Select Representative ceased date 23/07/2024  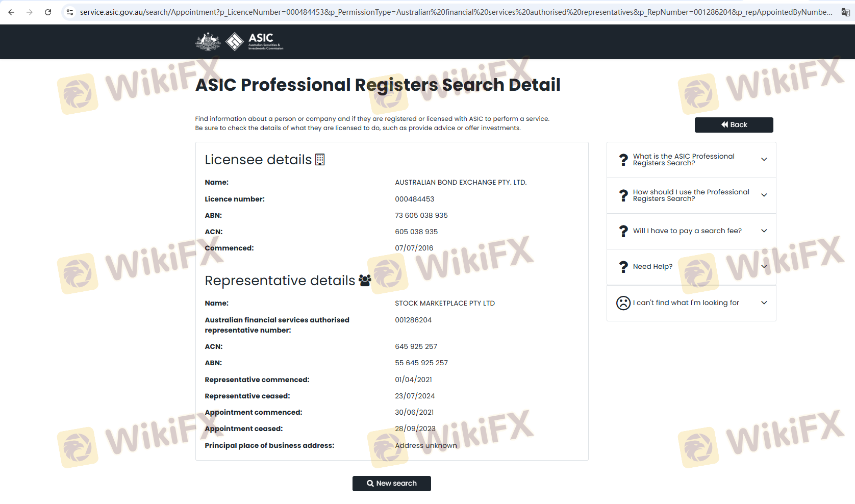(x=415, y=396)
